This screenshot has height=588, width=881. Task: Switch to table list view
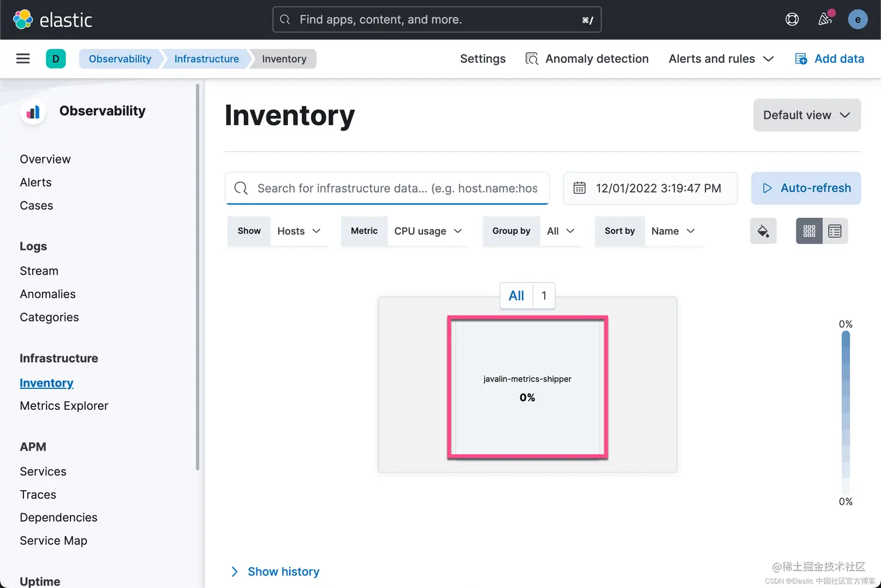[x=835, y=231]
